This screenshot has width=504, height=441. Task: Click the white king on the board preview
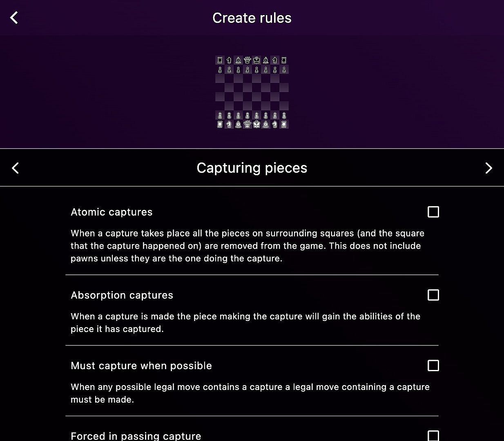click(256, 124)
